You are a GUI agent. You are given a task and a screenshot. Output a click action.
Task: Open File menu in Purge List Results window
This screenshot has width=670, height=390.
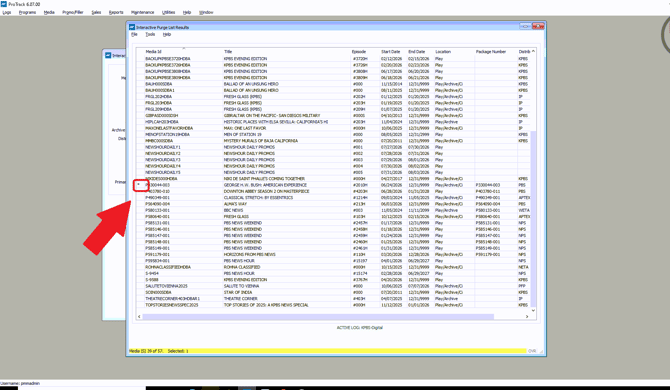pyautogui.click(x=134, y=34)
